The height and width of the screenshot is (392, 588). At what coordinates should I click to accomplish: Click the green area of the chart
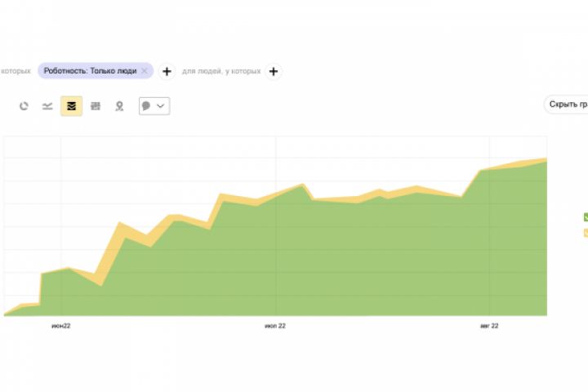point(327,261)
